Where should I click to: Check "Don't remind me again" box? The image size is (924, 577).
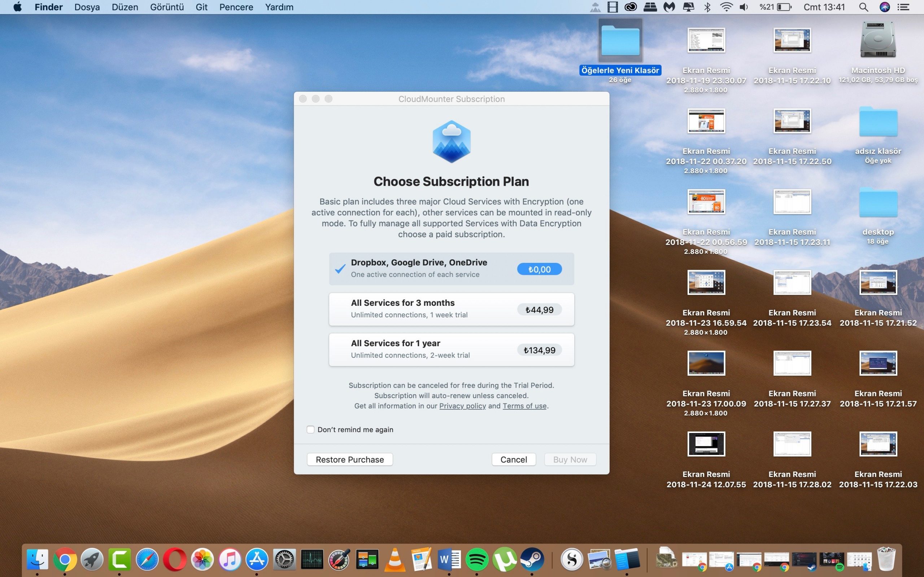click(310, 429)
